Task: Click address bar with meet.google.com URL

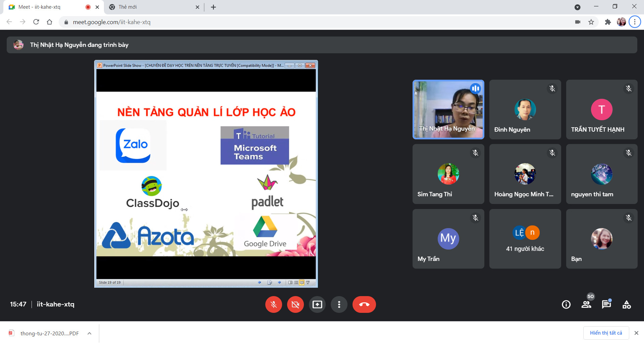Action: tap(315, 22)
